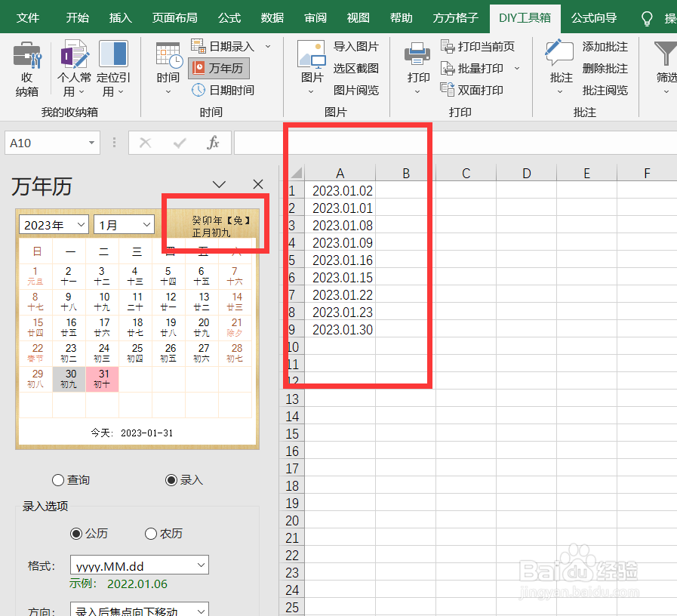Switch to the 数据 tab
This screenshot has height=616, width=677.
pos(272,18)
